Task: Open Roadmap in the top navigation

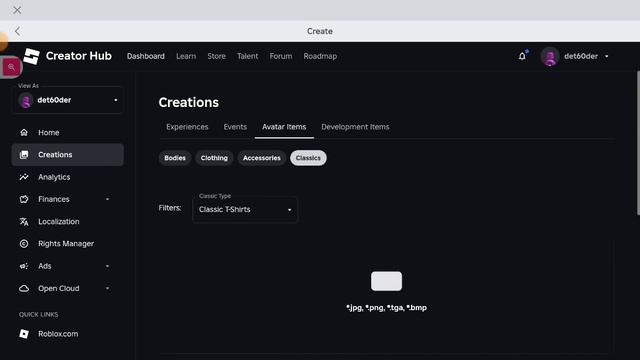Action: pos(320,56)
